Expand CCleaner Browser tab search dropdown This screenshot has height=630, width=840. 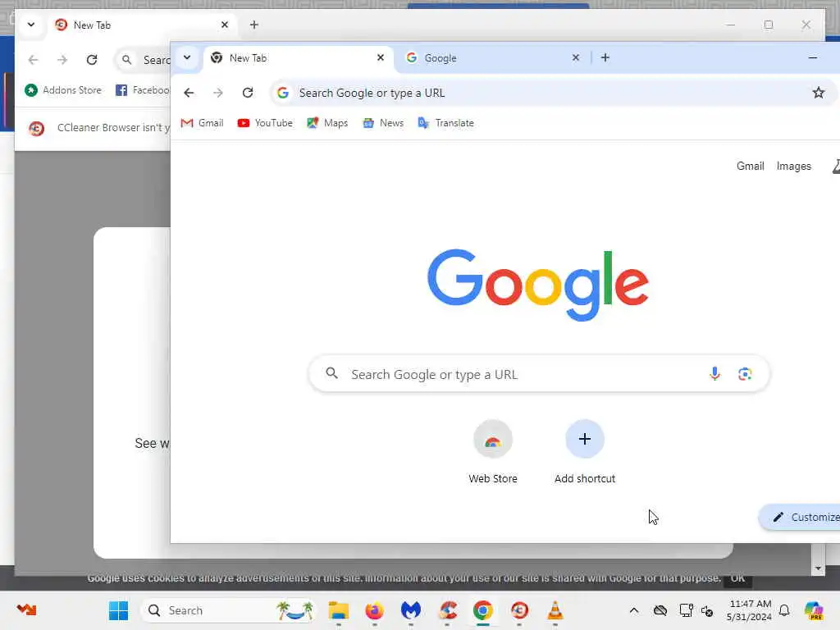[31, 25]
